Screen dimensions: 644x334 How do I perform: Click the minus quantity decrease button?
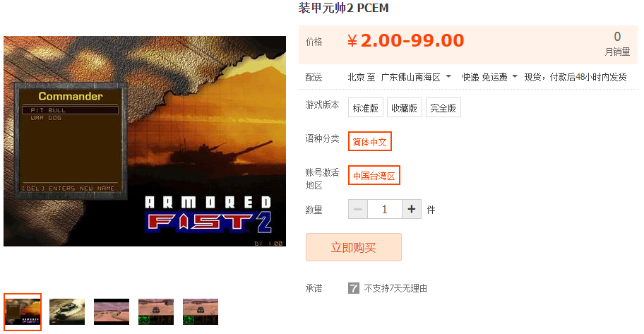[x=358, y=209]
